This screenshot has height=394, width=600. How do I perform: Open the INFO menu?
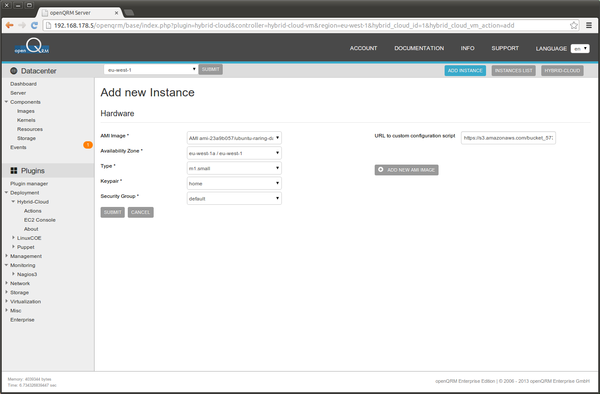[x=467, y=48]
